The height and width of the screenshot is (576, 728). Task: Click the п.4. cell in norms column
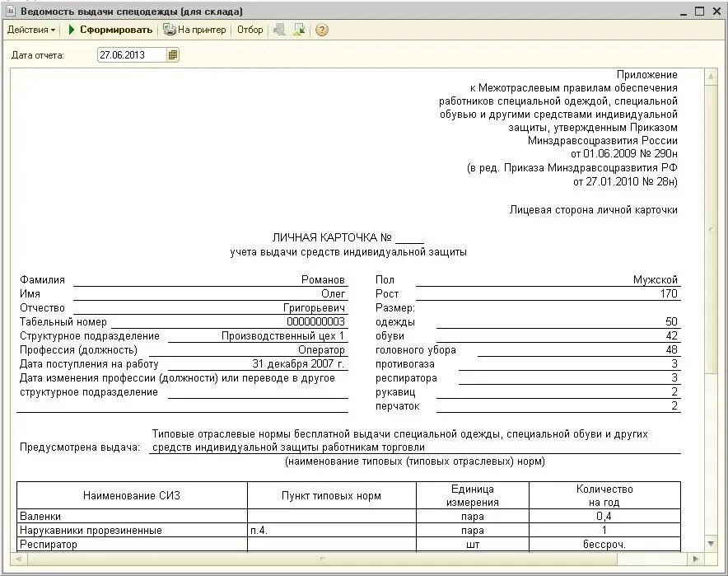[x=332, y=530]
